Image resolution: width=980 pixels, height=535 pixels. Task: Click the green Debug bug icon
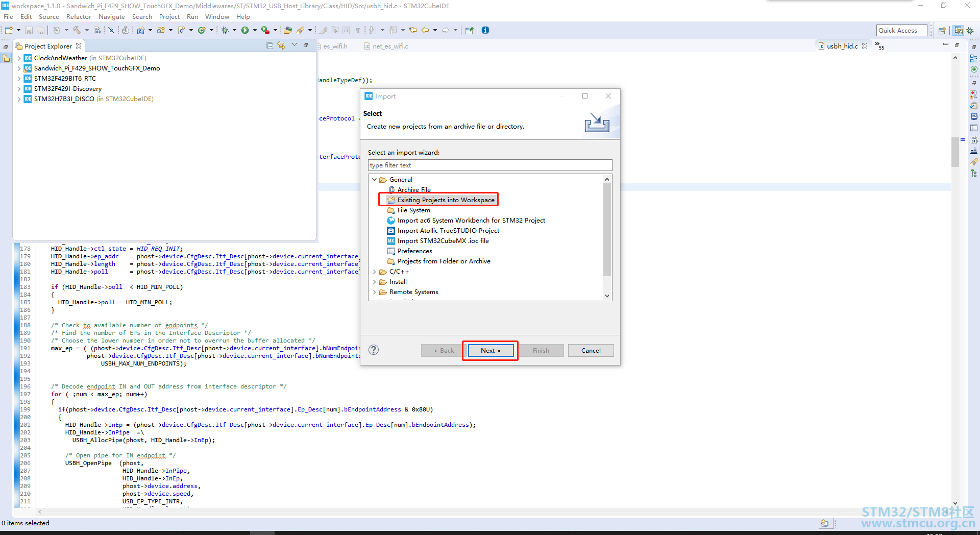tap(225, 30)
